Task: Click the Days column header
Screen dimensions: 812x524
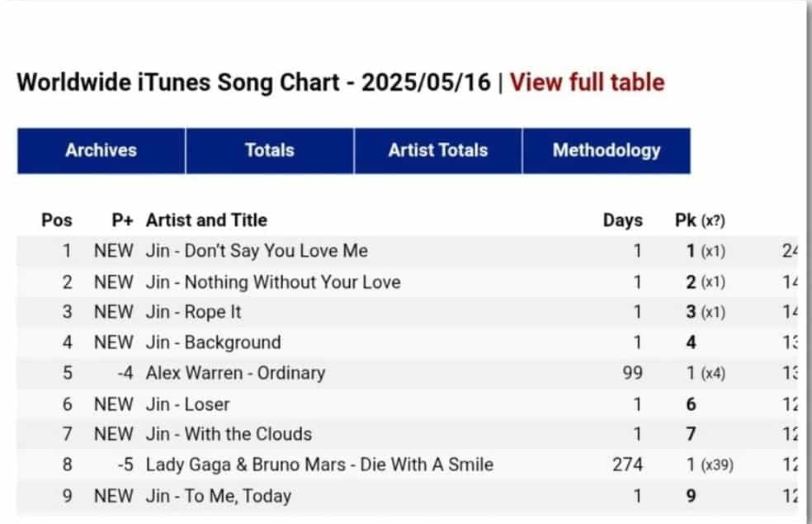Action: click(x=622, y=220)
